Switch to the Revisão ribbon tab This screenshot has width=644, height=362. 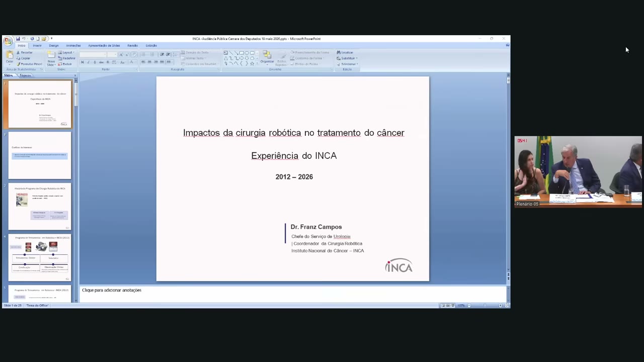132,46
